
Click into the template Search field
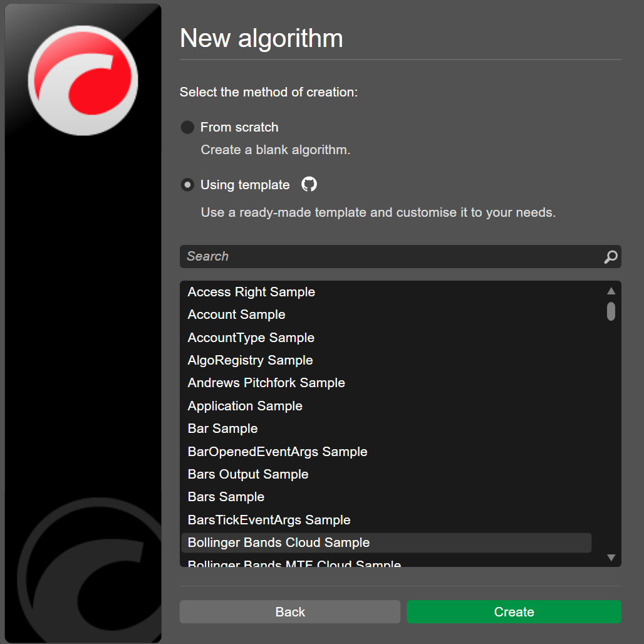[388, 257]
